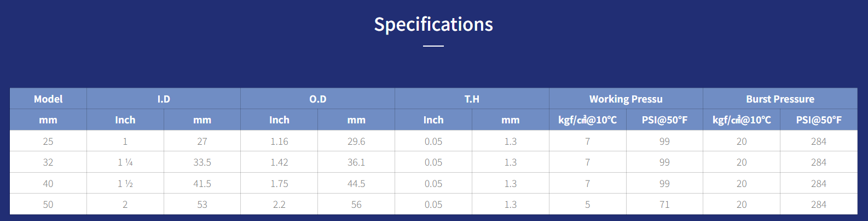Select model 32 cell
This screenshot has height=221, width=868.
tap(48, 162)
